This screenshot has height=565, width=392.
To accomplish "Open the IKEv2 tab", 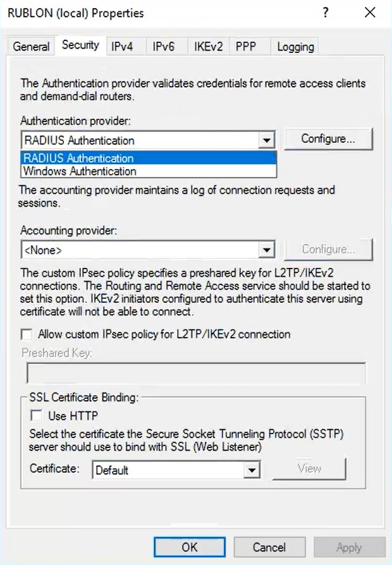I will point(208,46).
